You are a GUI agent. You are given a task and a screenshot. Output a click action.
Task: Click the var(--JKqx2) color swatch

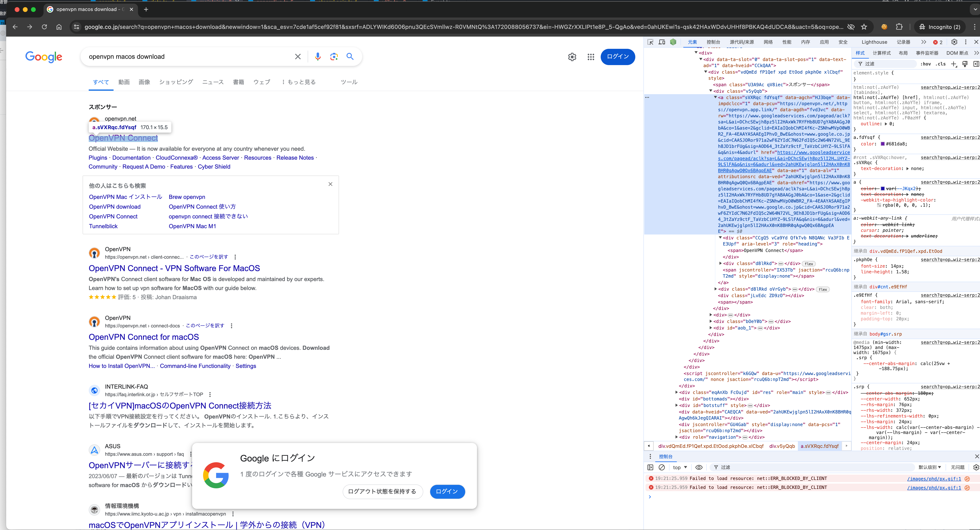point(883,189)
